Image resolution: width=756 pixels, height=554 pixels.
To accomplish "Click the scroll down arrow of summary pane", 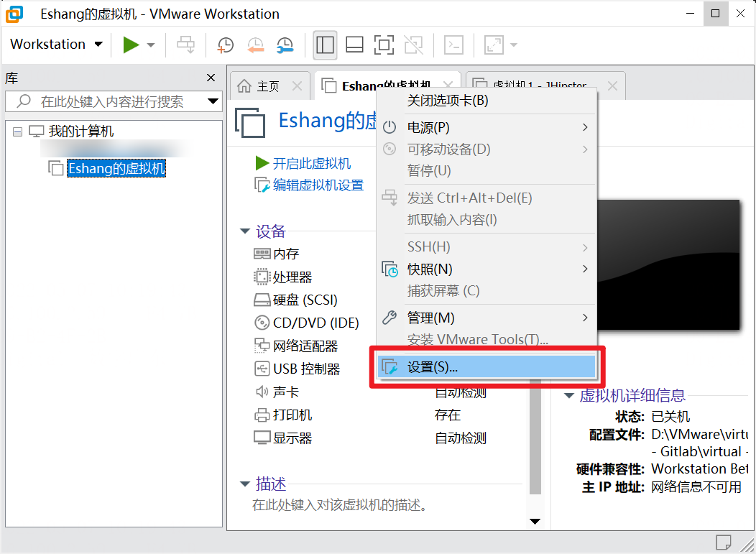I will tap(535, 521).
